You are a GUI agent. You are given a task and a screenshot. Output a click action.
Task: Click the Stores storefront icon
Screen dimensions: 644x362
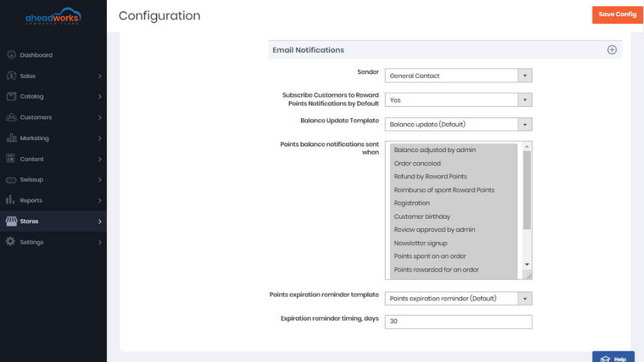coord(11,221)
